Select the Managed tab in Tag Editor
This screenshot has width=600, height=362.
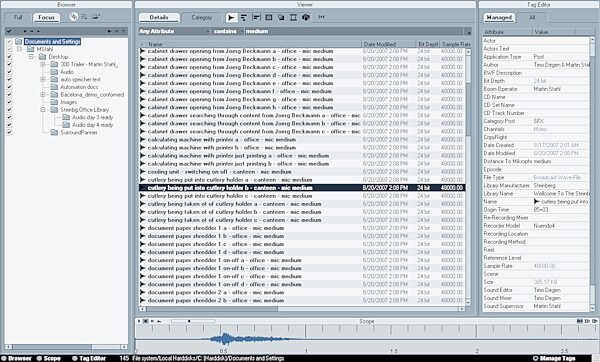499,17
